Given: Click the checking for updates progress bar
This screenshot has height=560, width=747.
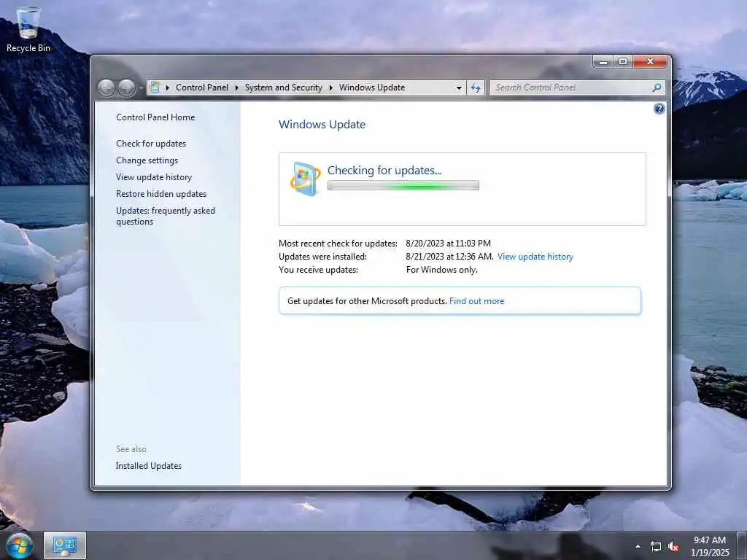Looking at the screenshot, I should (403, 186).
